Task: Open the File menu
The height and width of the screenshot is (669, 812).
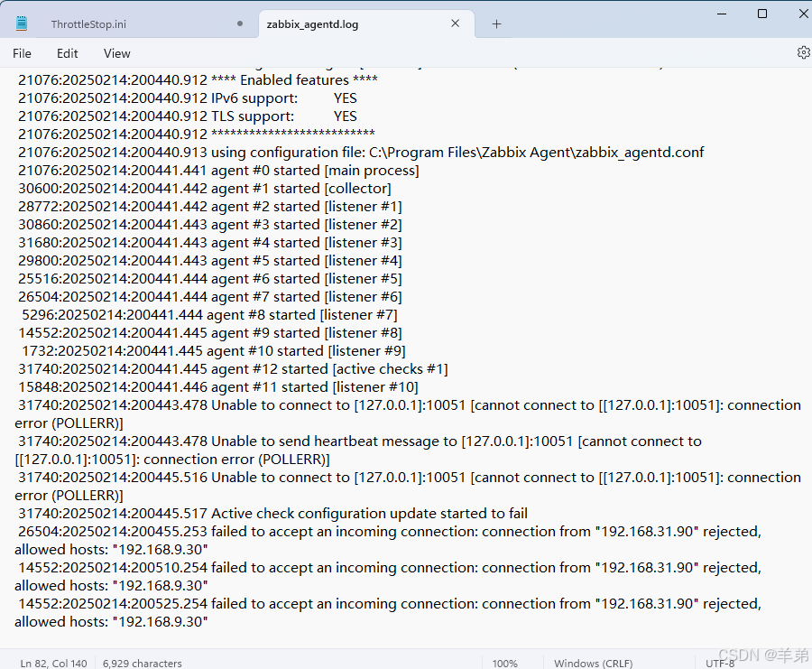Action: click(22, 53)
